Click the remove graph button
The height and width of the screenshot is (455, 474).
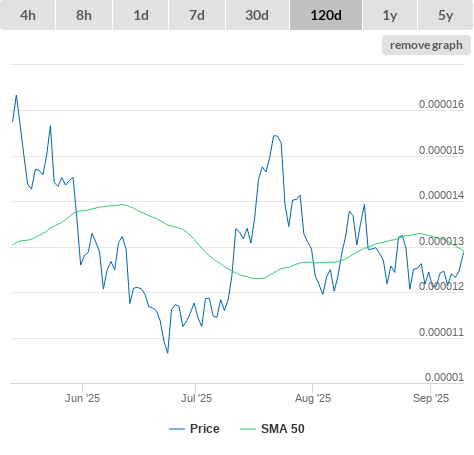pyautogui.click(x=426, y=45)
